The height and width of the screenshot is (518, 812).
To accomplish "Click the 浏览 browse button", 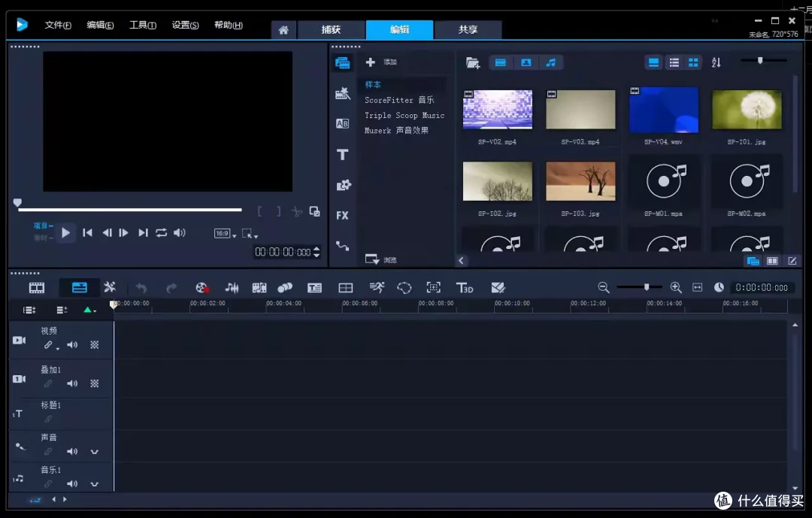I will pos(380,259).
